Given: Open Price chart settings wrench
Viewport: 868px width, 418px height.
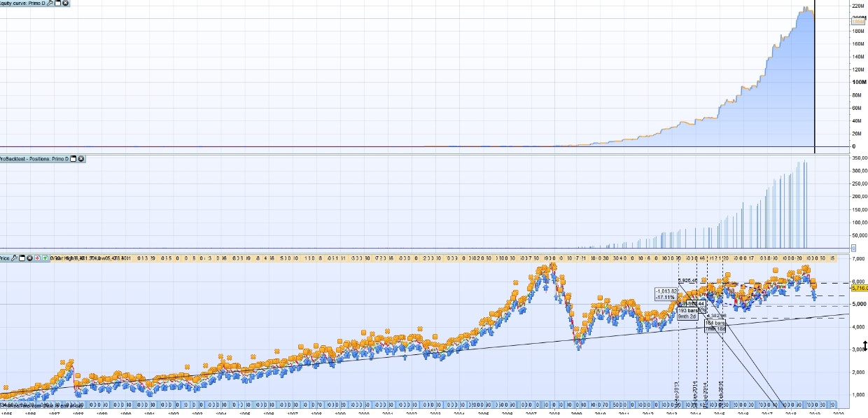Looking at the screenshot, I should point(14,258).
